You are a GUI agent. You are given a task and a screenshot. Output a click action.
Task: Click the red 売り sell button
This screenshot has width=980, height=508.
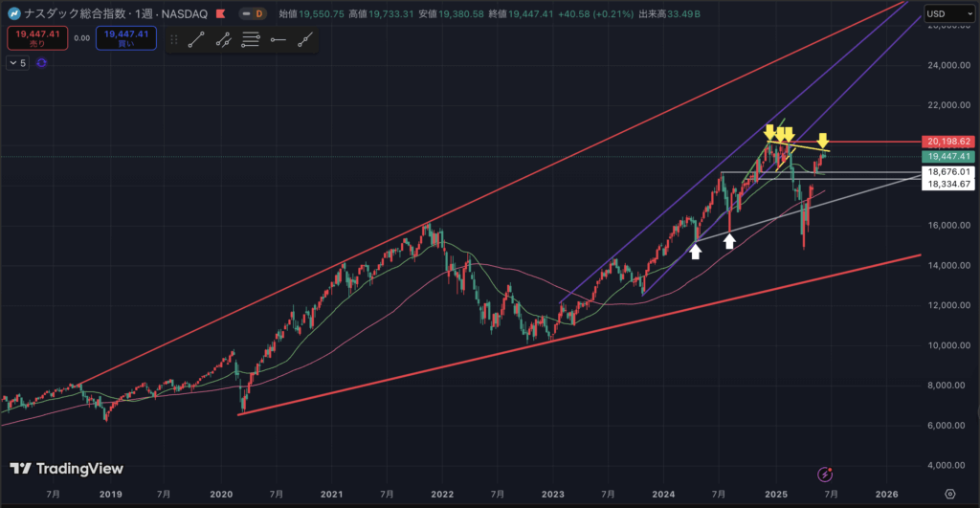pyautogui.click(x=37, y=38)
